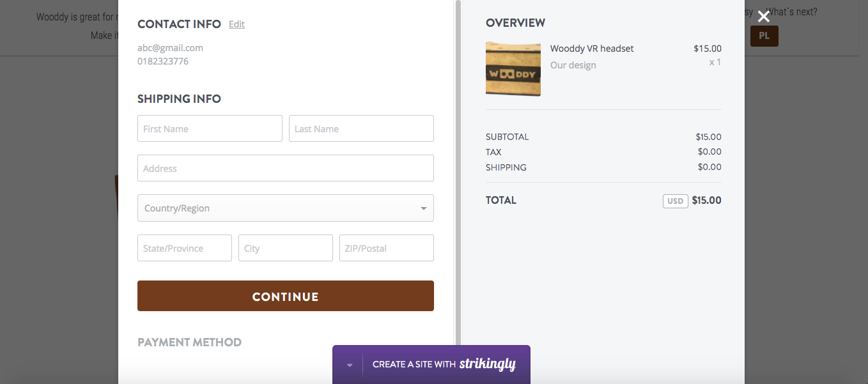
Task: Click the Strikingly logo in the banner
Action: (488, 364)
